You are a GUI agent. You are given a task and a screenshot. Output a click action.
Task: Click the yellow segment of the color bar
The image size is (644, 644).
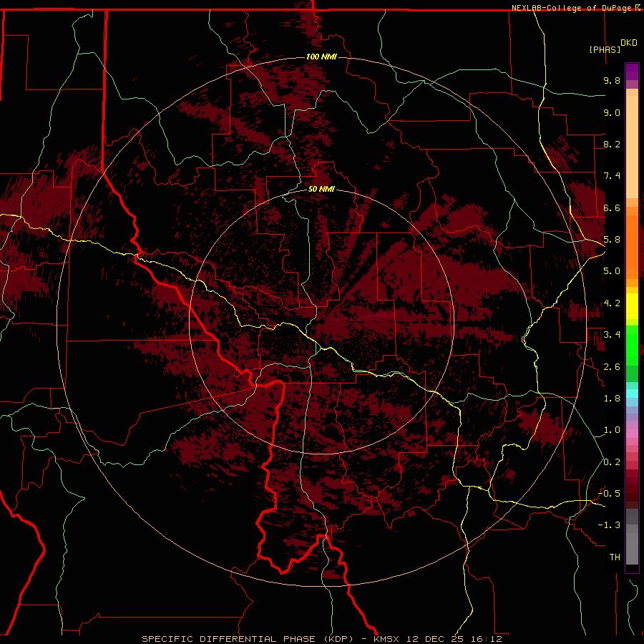point(632,306)
